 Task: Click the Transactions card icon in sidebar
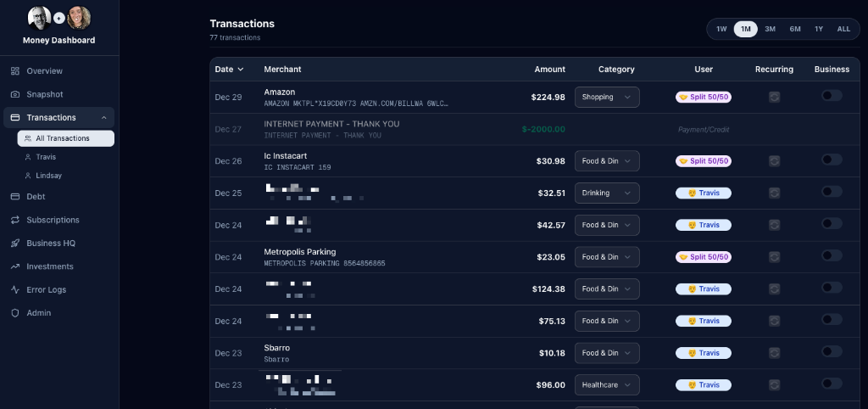[15, 117]
